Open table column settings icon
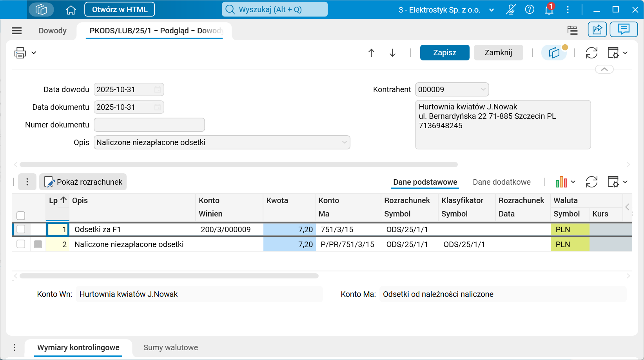 click(613, 182)
